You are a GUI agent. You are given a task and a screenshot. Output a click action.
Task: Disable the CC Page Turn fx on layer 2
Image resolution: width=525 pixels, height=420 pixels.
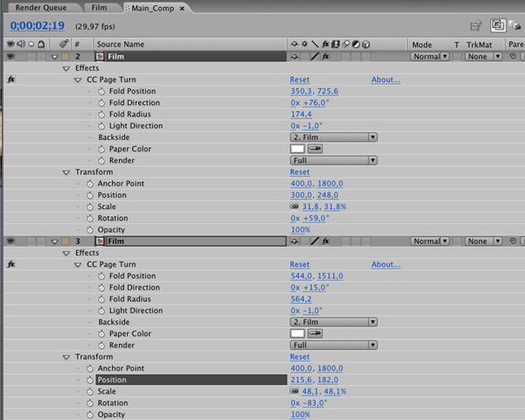10,80
